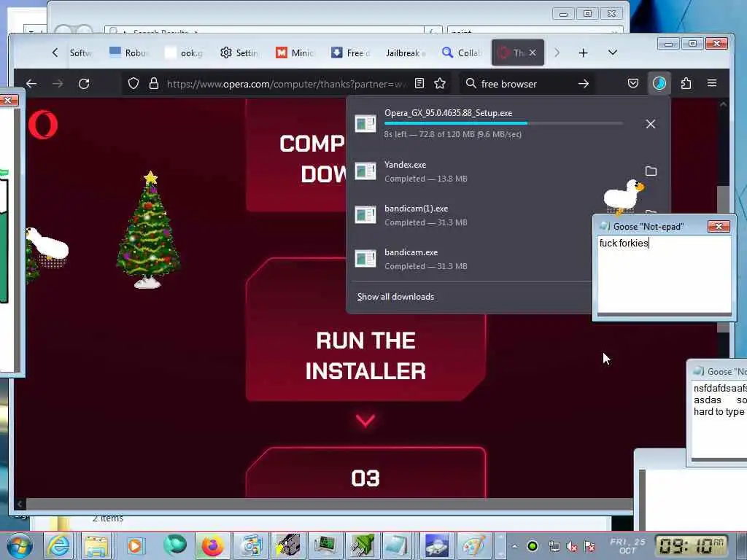Viewport: 747px width, 560px height.
Task: Switch to the Jailbreak tab
Action: point(405,52)
